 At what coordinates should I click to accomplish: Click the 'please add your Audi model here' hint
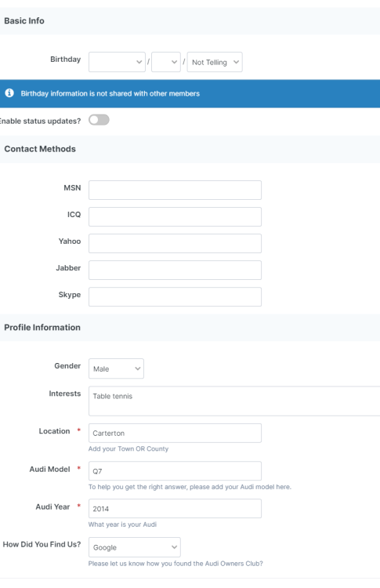[x=190, y=487]
